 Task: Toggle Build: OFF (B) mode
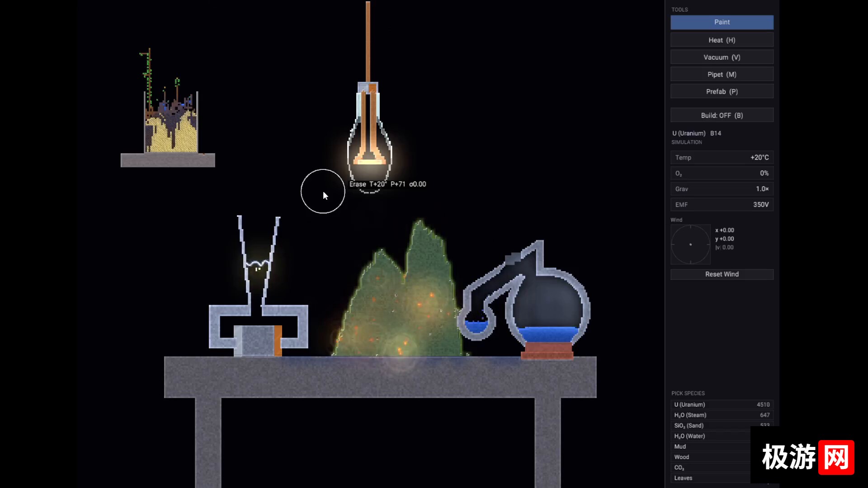(722, 115)
